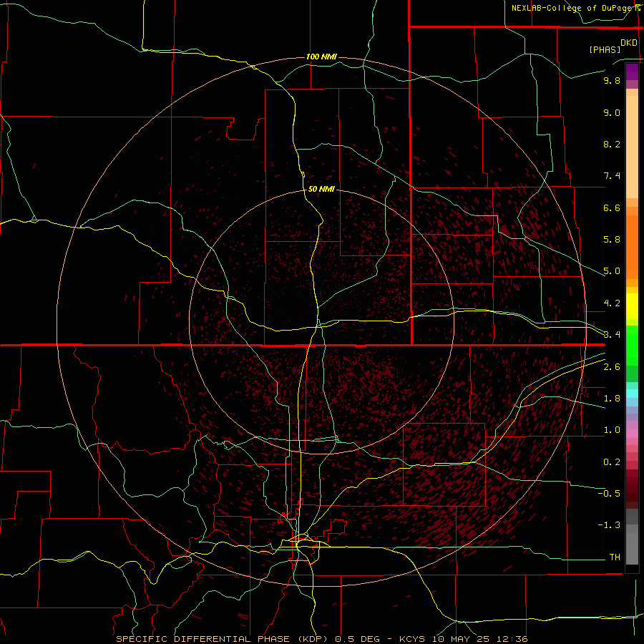This screenshot has width=644, height=644.
Task: Click the "[PHAS]" units label
Action: 605,49
